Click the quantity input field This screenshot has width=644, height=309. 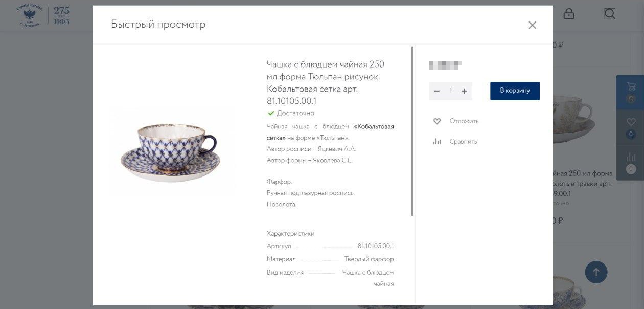pos(451,91)
